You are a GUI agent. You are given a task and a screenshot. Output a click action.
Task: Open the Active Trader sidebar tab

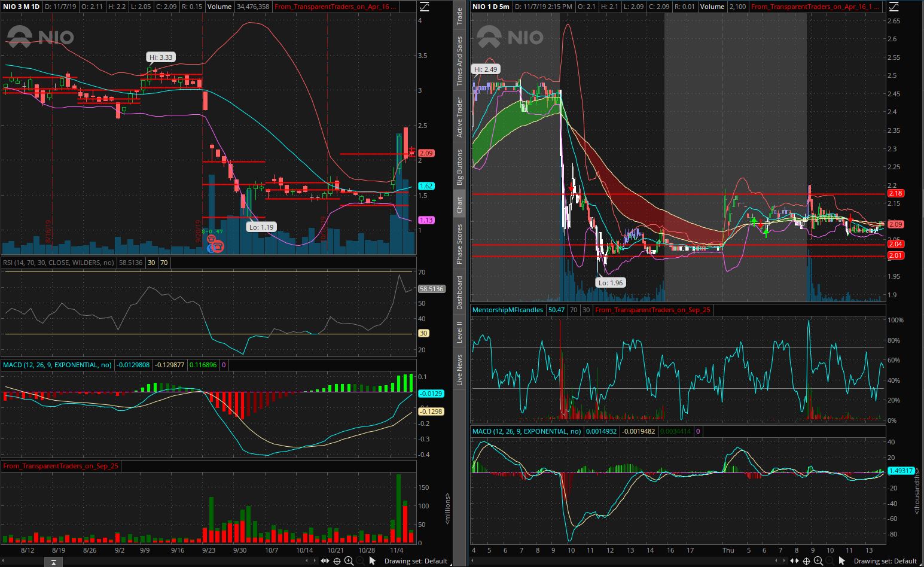pyautogui.click(x=459, y=117)
